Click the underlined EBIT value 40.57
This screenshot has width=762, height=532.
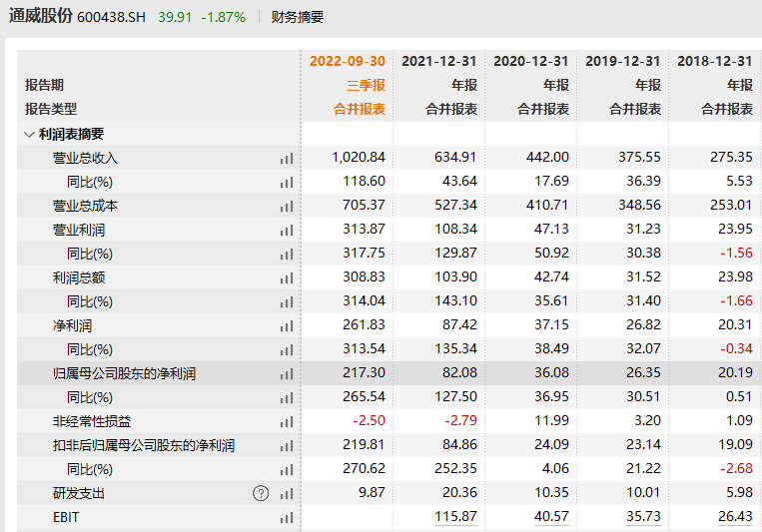[551, 516]
